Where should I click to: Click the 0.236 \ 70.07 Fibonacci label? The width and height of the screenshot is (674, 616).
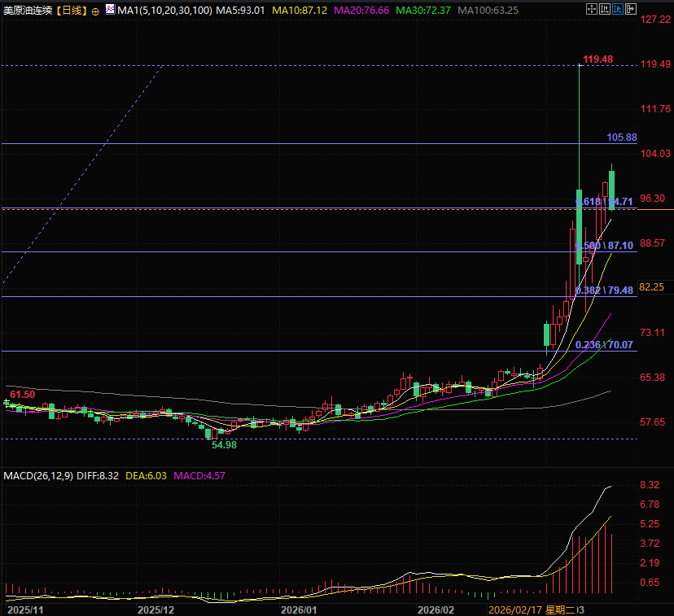604,345
